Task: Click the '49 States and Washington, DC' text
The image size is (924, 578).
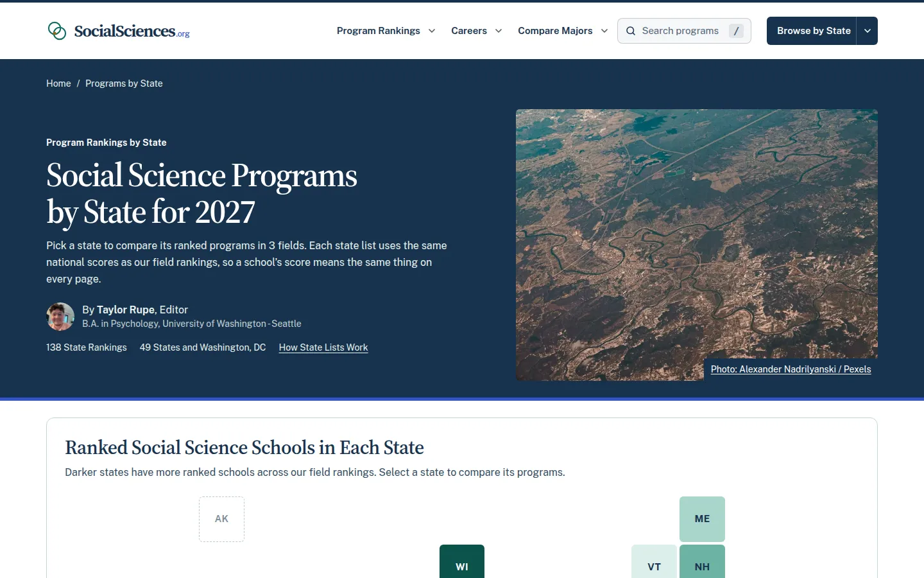Action: [203, 347]
